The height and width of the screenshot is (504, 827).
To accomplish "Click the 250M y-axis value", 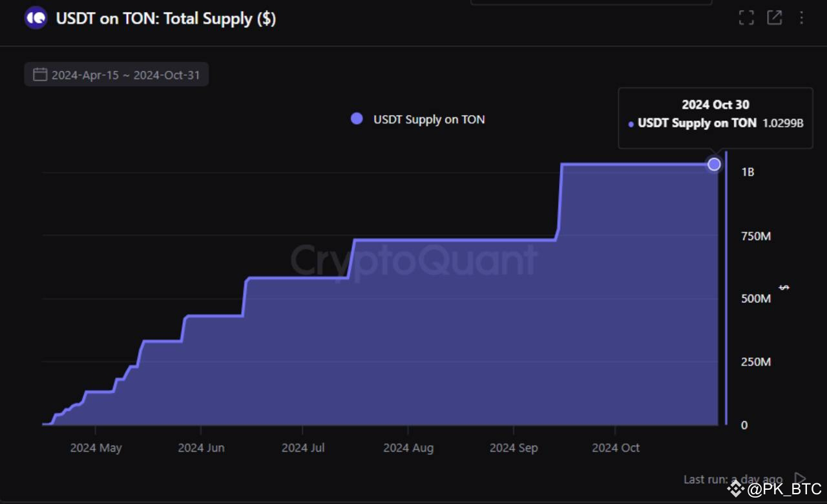I will pyautogui.click(x=756, y=362).
